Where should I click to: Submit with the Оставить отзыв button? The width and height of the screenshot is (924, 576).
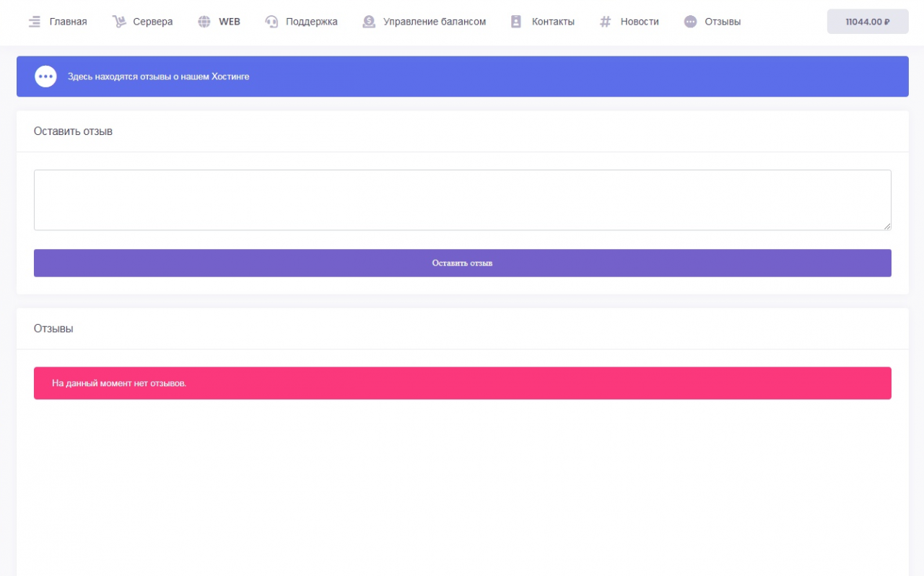tap(463, 263)
